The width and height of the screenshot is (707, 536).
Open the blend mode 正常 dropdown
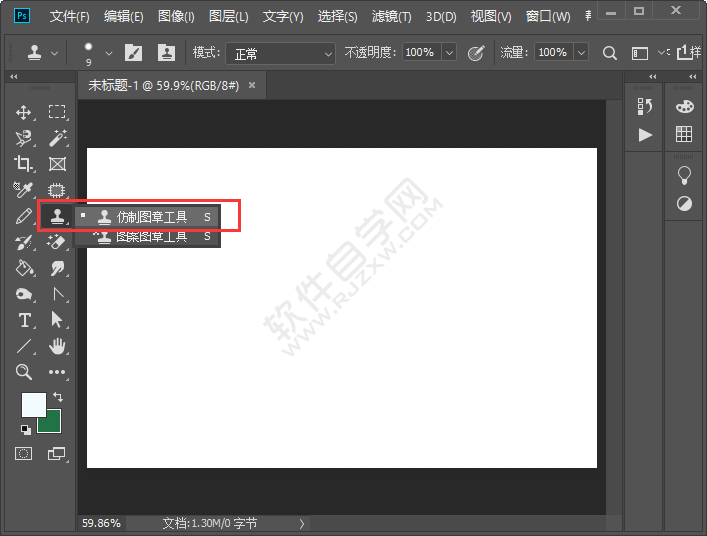[x=280, y=54]
